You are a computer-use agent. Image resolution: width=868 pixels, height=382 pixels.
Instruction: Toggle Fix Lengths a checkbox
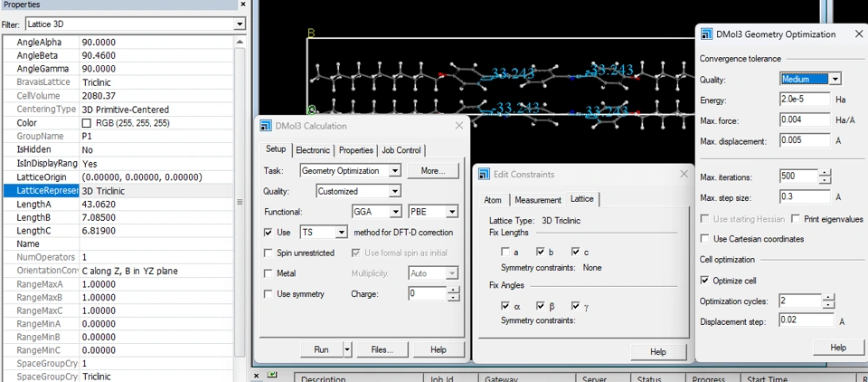click(x=505, y=252)
